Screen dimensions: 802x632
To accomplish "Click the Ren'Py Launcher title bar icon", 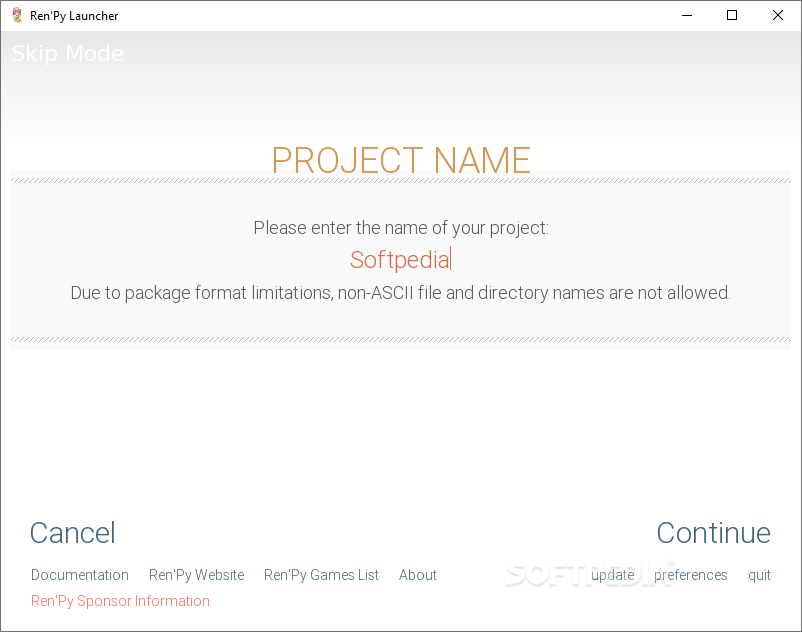I will tap(17, 15).
